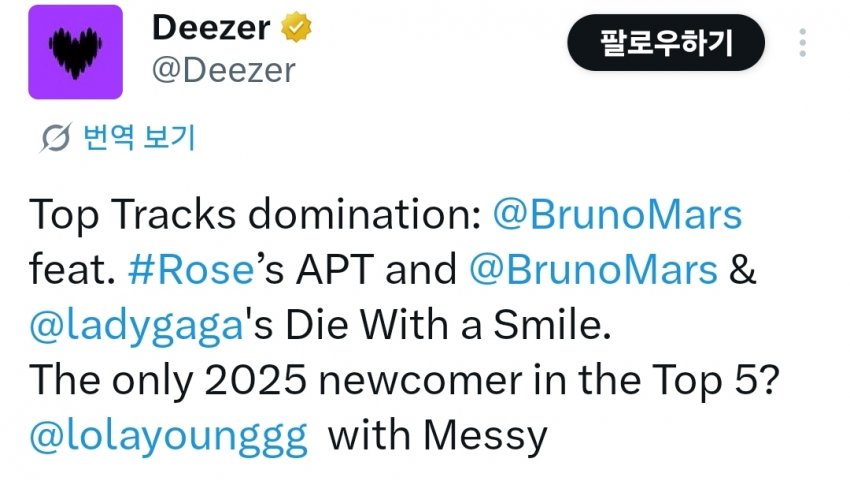Click the @Deezer handle
The image size is (850, 480).
tap(223, 70)
